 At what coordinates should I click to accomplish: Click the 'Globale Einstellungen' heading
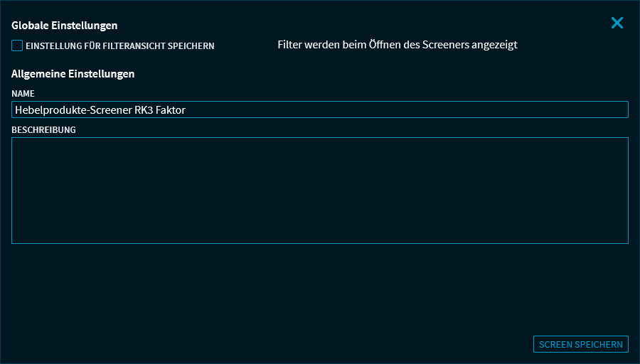pos(65,26)
